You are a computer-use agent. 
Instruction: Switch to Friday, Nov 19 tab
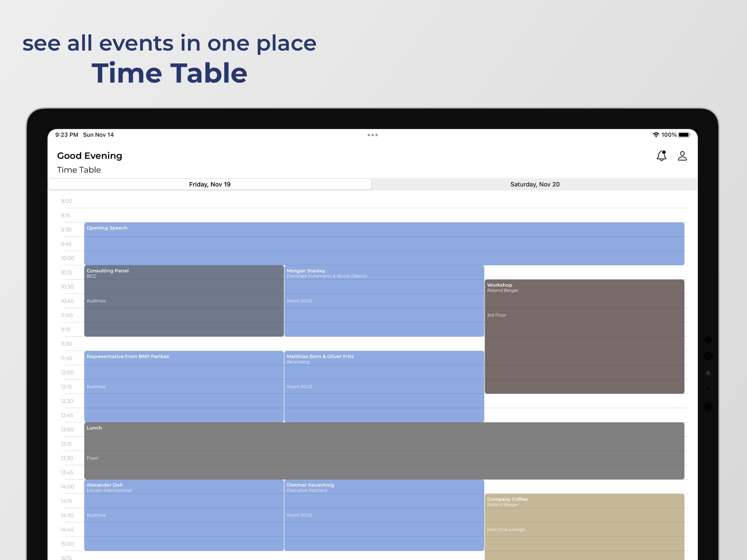210,184
